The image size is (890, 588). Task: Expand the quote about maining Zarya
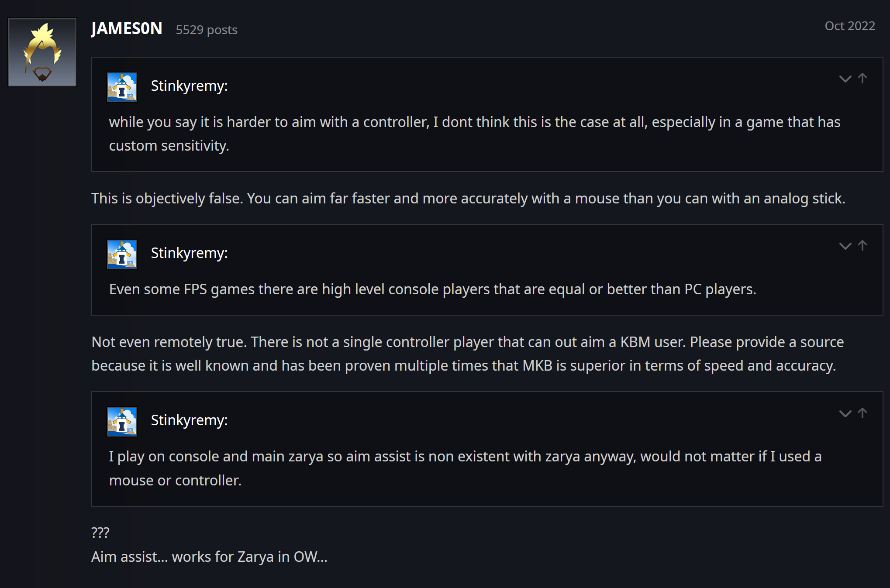point(845,414)
